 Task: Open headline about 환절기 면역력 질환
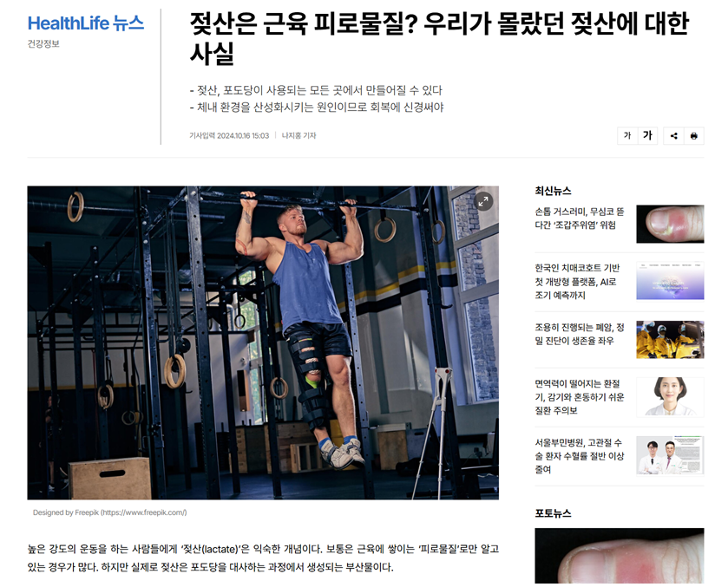point(580,397)
